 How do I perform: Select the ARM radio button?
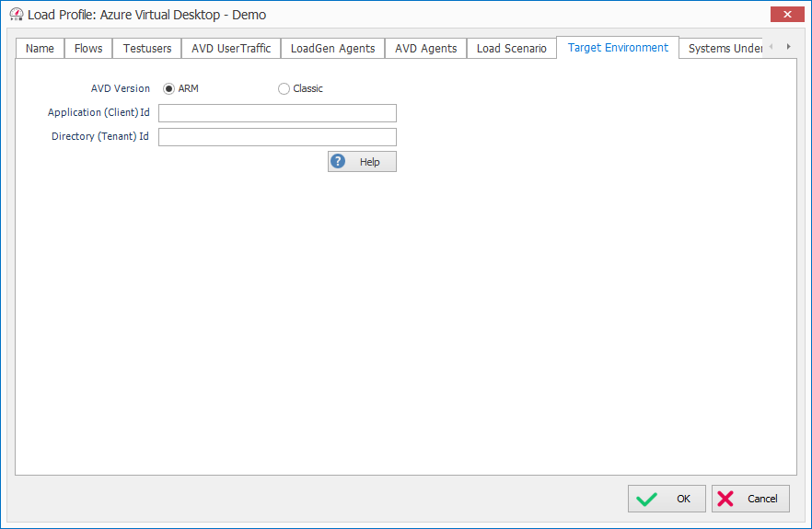click(168, 89)
